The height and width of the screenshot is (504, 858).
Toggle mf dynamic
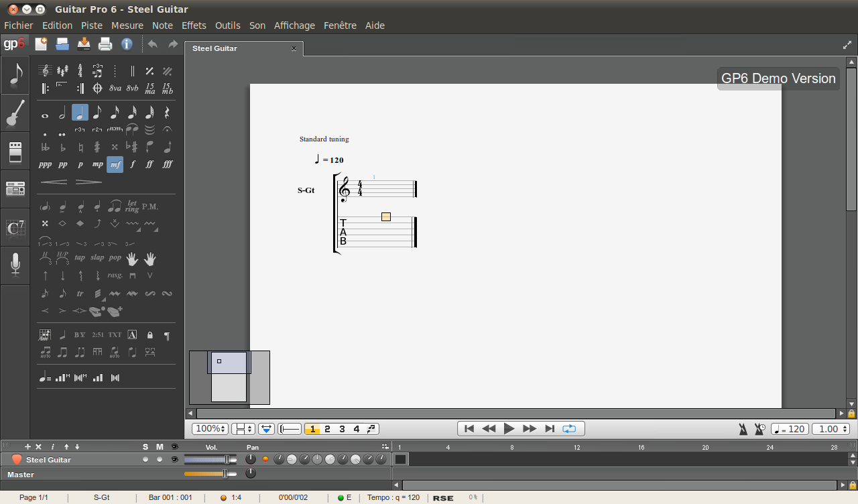115,164
